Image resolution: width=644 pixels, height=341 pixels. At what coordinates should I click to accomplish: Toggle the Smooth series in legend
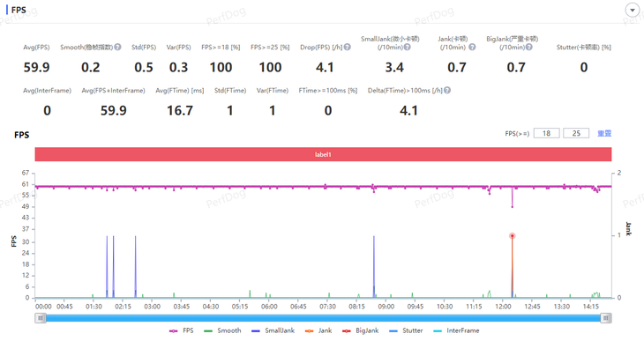pyautogui.click(x=222, y=330)
